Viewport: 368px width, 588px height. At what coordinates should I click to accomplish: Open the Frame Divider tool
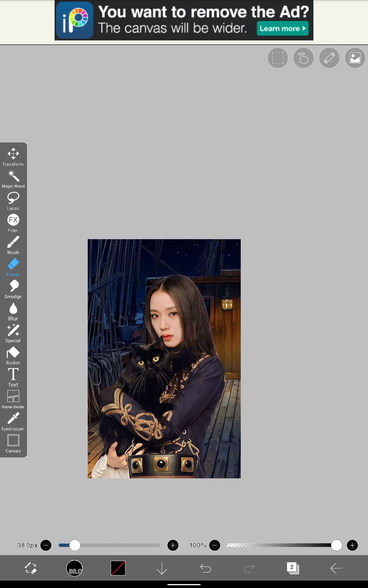coord(13,400)
